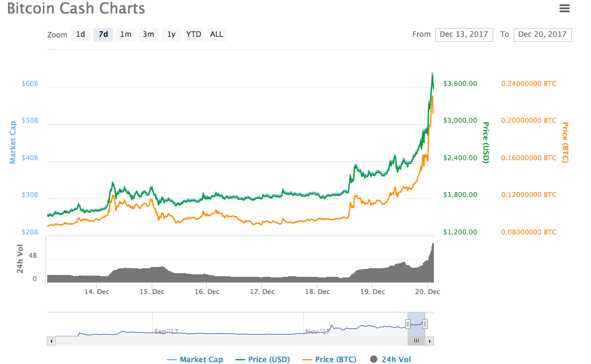The width and height of the screenshot is (591, 364).
Task: Click the $1,200.00 price axis label
Action: point(460,232)
